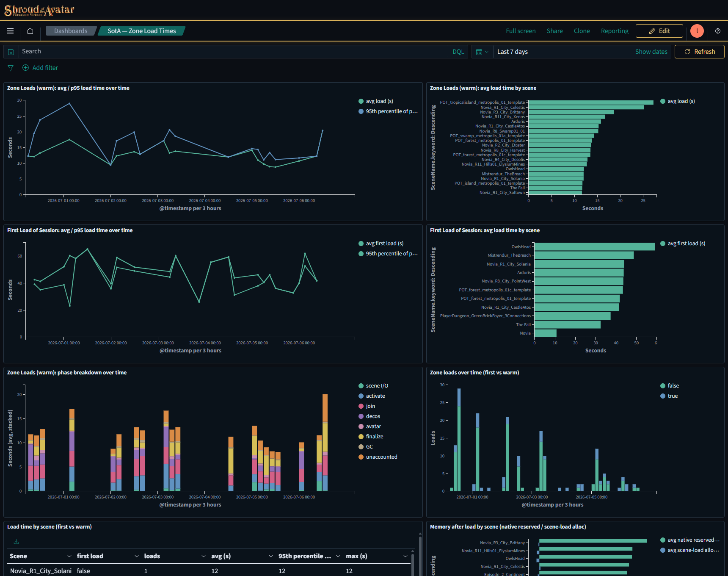
Task: Click the Dashboards breadcrumb
Action: 71,31
